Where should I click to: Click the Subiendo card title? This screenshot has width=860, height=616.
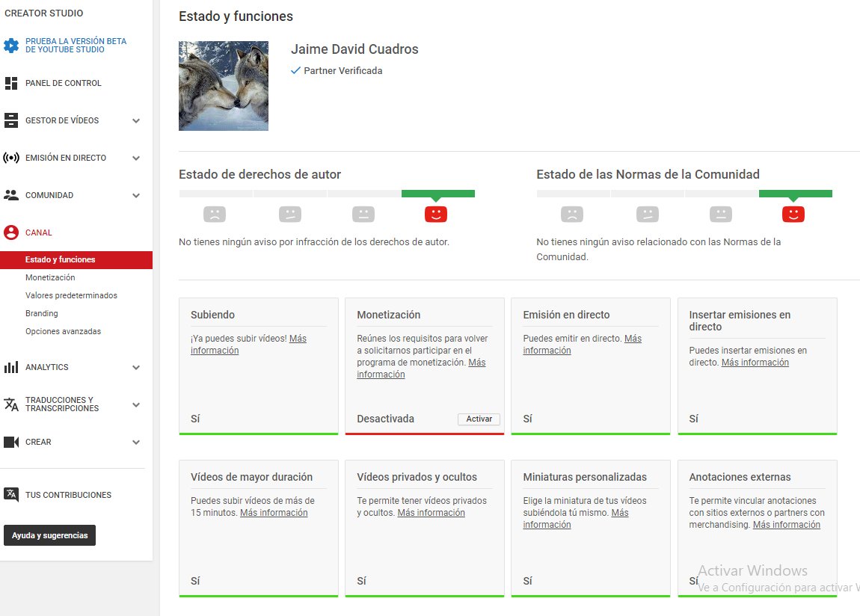(x=213, y=315)
